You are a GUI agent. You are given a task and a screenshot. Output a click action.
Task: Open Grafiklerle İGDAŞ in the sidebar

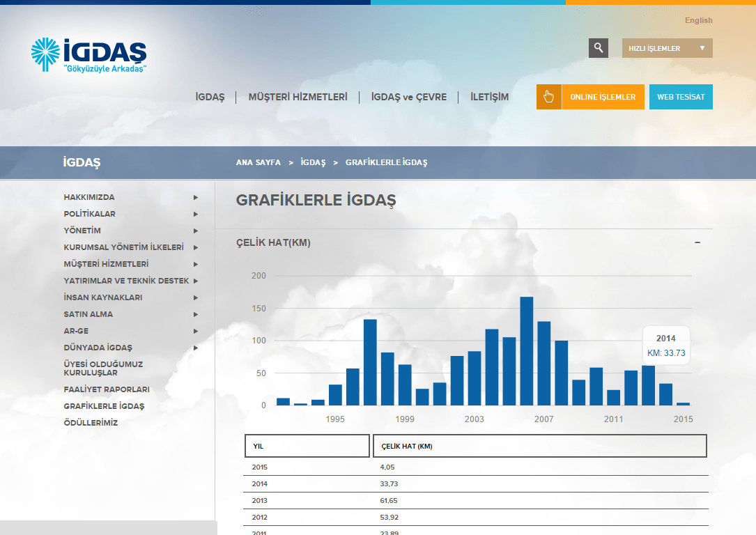104,406
